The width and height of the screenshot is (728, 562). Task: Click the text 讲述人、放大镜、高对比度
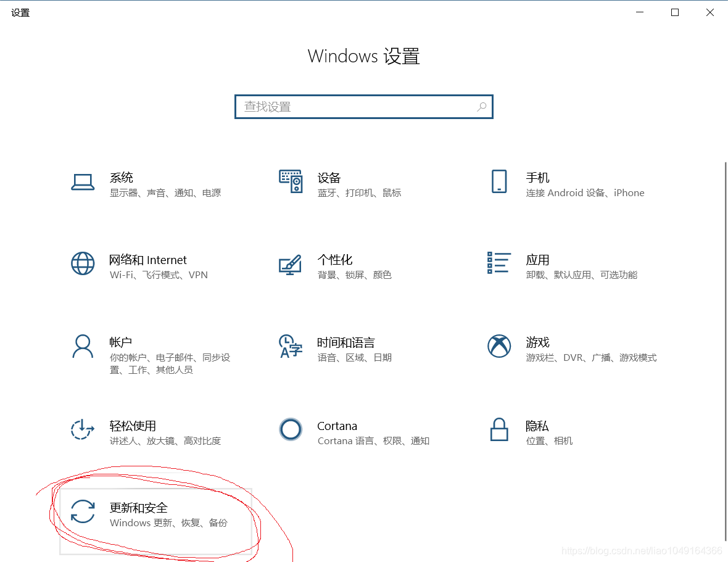165,440
